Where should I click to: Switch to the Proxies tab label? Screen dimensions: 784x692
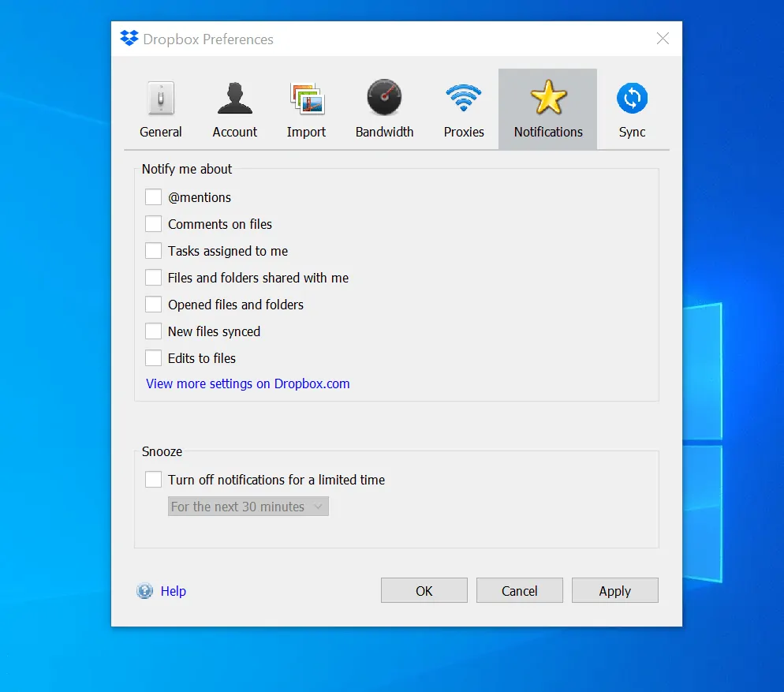point(464,132)
